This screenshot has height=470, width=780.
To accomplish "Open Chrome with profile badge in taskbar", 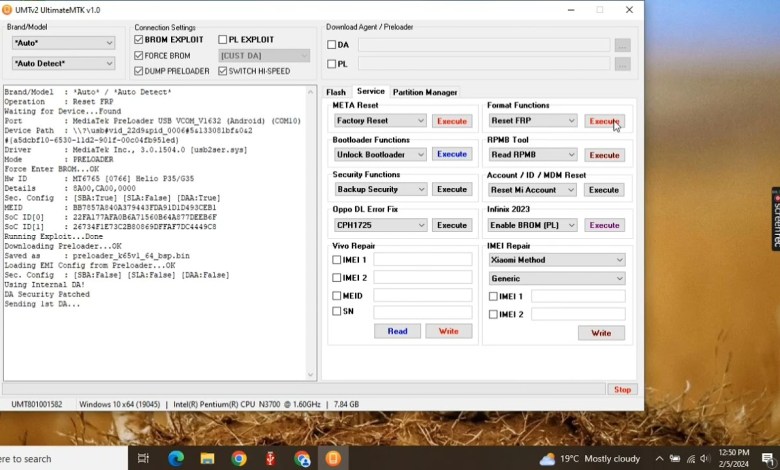I will 301,459.
